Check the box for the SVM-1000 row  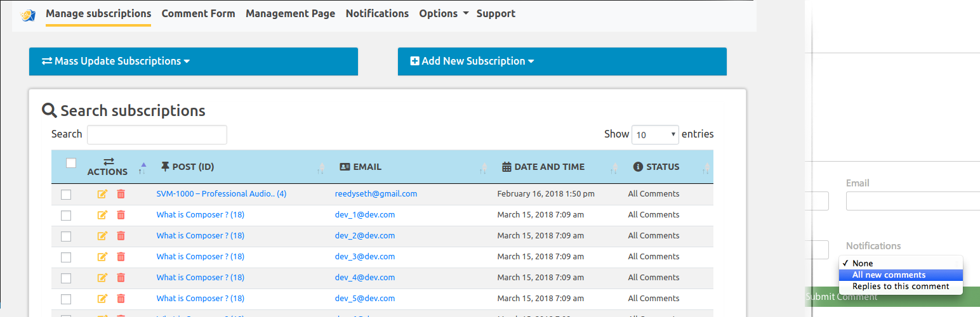point(66,195)
